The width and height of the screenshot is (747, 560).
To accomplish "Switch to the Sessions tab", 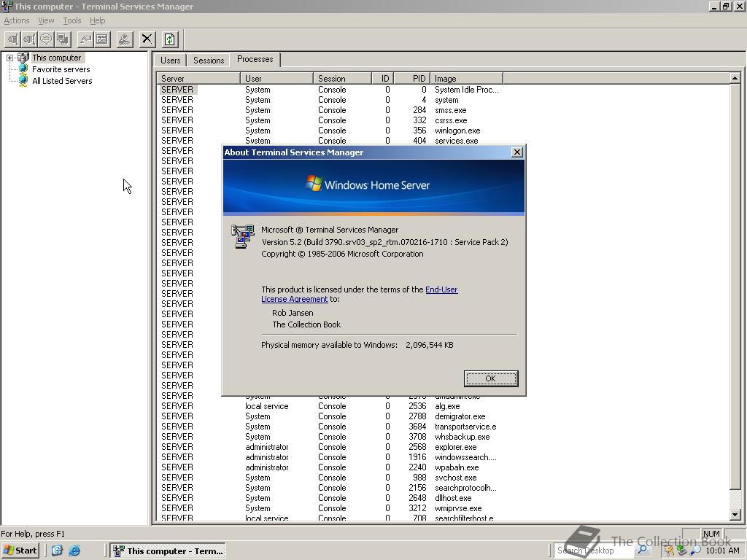I will coord(209,61).
